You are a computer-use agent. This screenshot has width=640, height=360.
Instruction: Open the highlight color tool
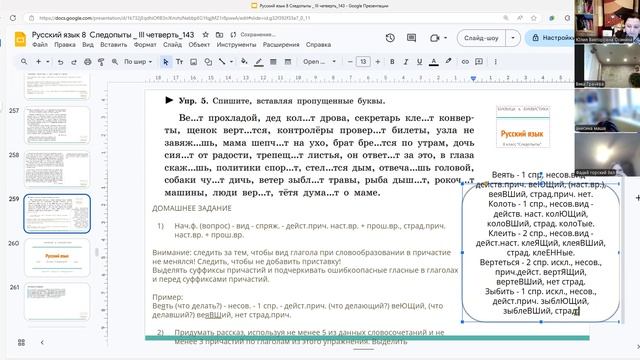[x=449, y=62]
